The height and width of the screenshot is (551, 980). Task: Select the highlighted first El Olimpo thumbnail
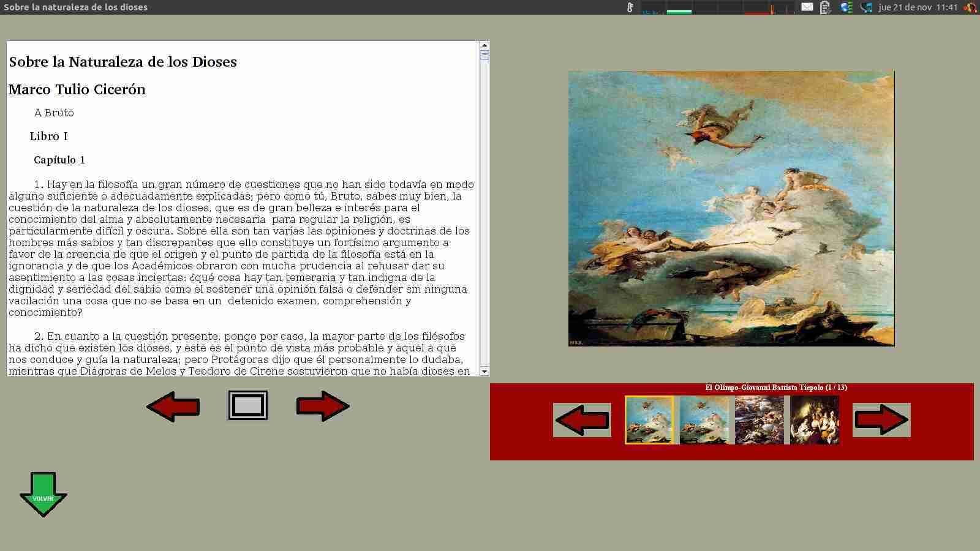649,420
